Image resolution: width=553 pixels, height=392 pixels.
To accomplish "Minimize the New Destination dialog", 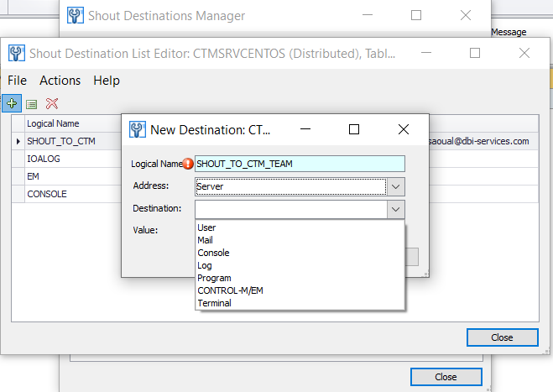I will [305, 129].
